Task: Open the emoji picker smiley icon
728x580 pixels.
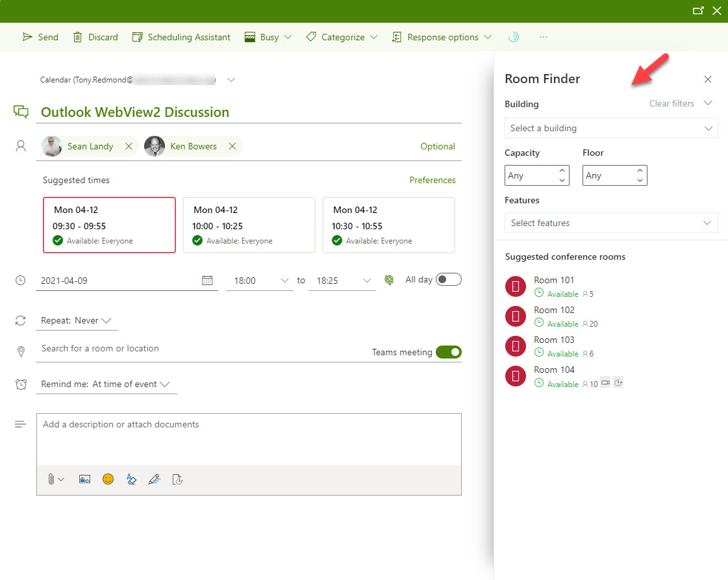Action: [x=108, y=479]
